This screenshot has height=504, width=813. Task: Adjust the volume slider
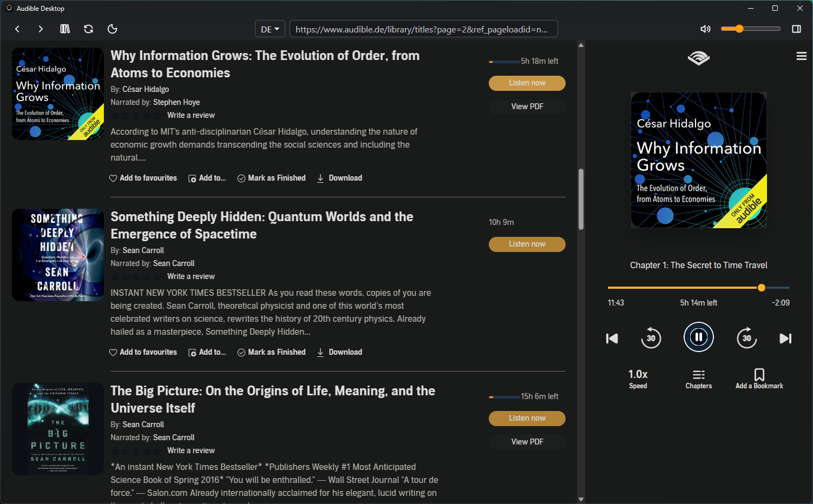[x=750, y=29]
